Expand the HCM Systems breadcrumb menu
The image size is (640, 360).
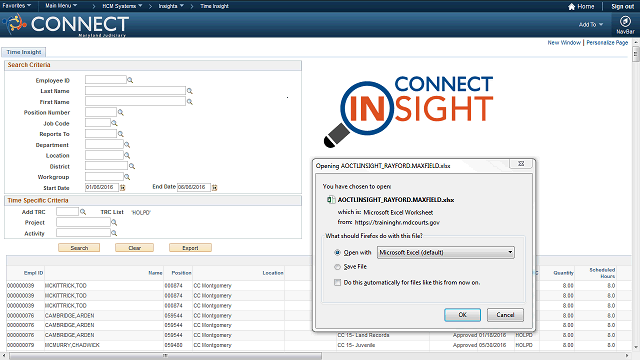(x=122, y=6)
